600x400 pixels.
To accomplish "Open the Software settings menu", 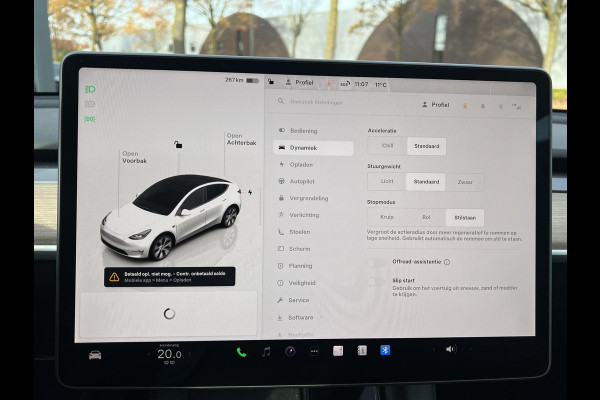I will pyautogui.click(x=313, y=317).
